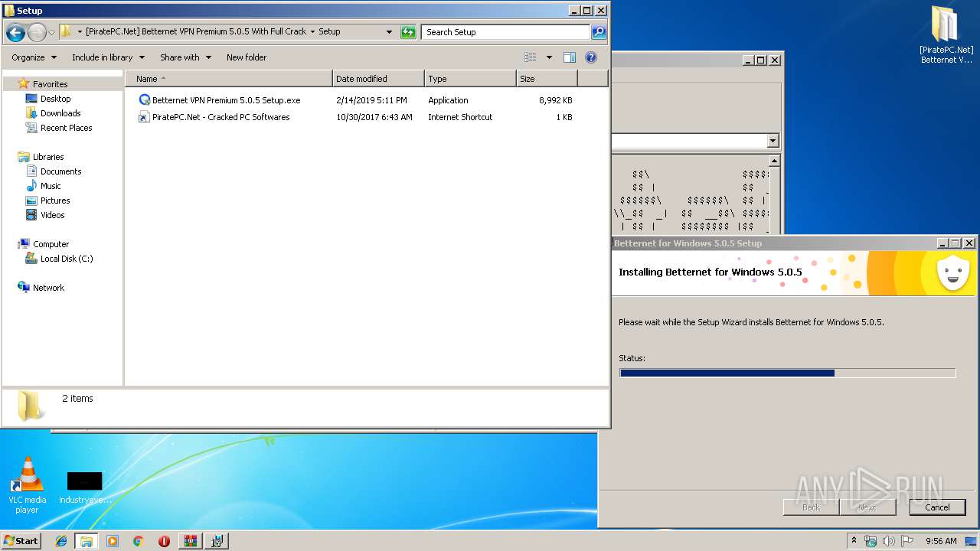Open the address bar history dropdown

pos(389,32)
